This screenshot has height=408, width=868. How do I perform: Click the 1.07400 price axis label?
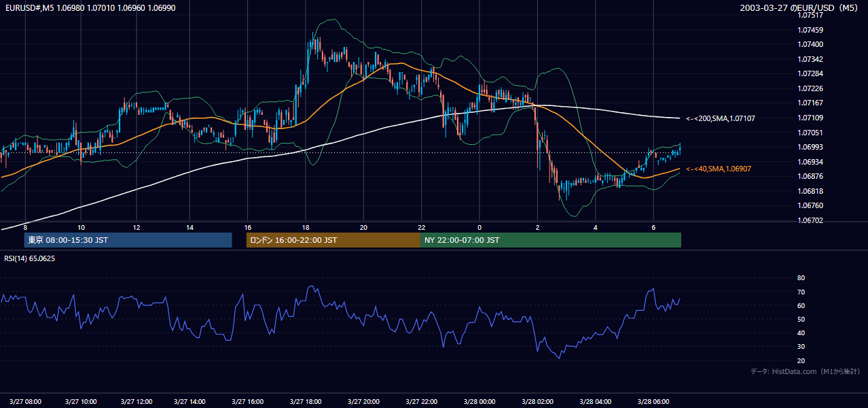(x=810, y=44)
